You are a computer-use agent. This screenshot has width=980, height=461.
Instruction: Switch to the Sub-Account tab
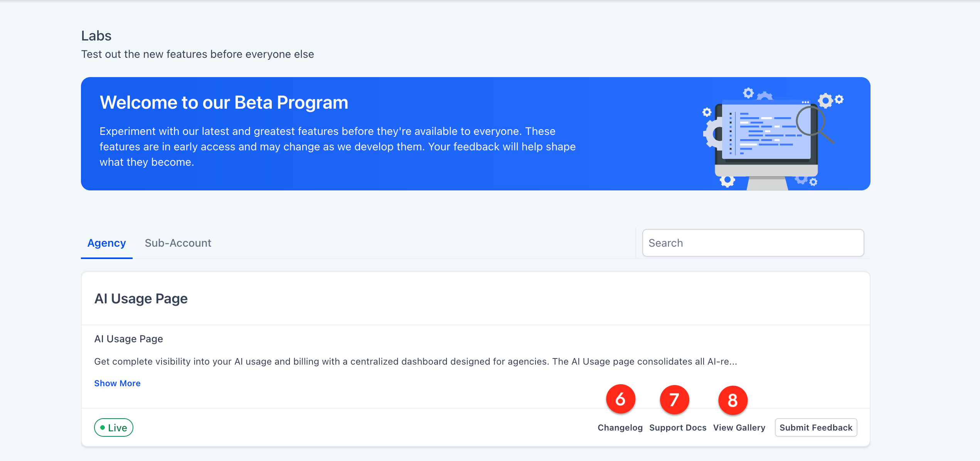[178, 243]
